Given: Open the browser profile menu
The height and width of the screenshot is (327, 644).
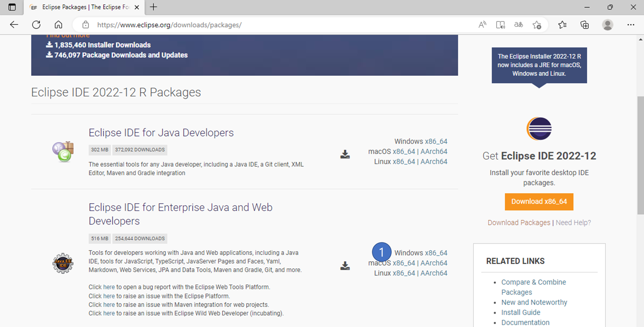Looking at the screenshot, I should point(608,25).
